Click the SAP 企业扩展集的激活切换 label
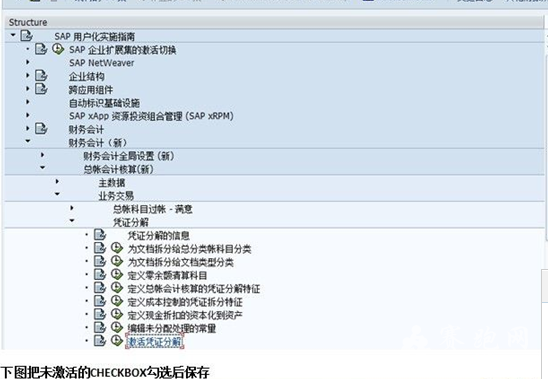This screenshot has width=548, height=379. (122, 49)
